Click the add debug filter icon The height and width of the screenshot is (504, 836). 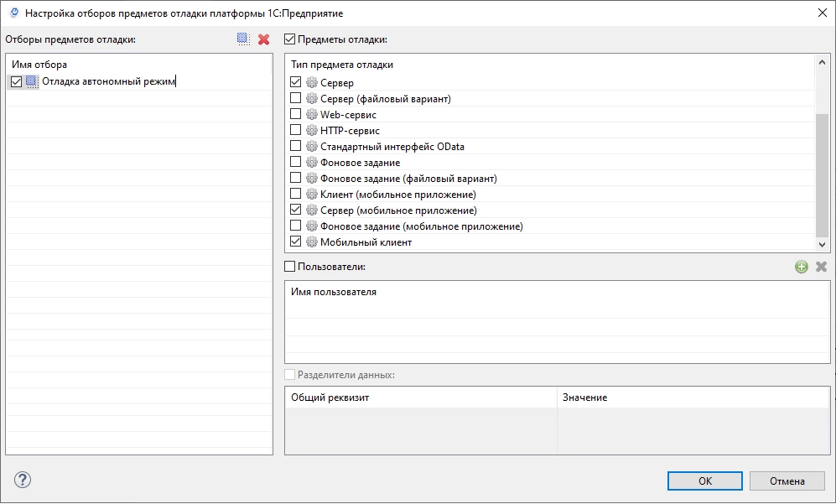[243, 39]
